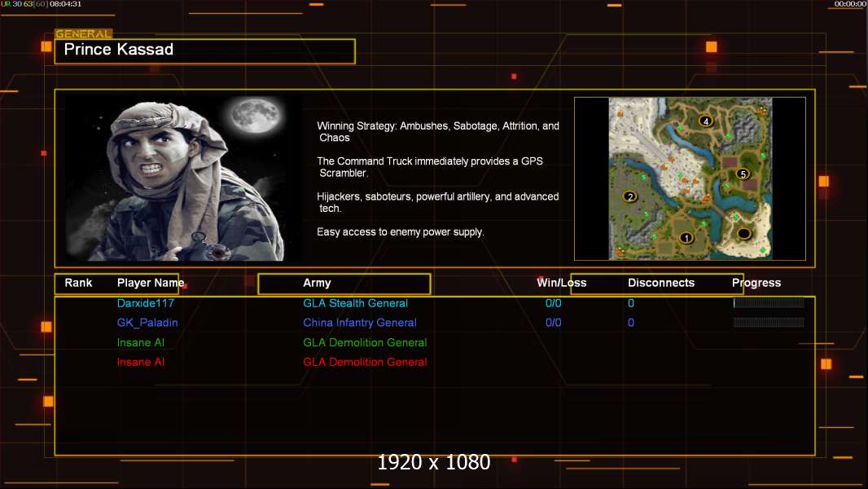
Task: Click GK_Paladin's 0/0 win/loss value
Action: point(554,323)
